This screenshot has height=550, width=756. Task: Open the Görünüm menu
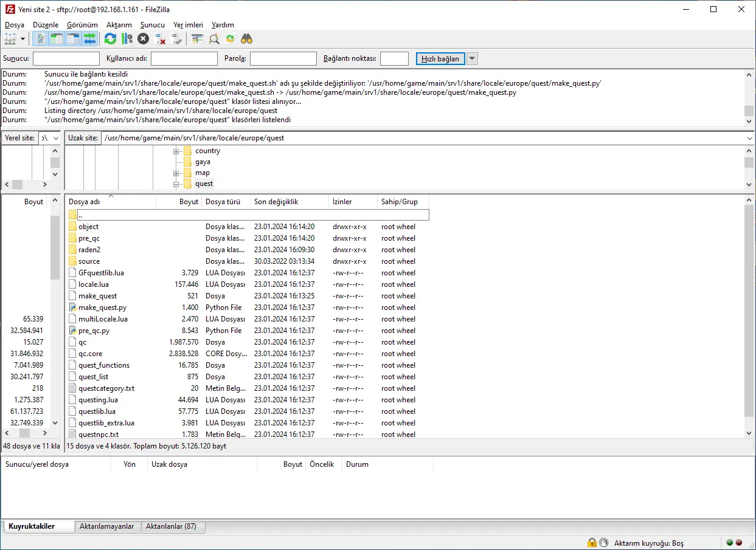[x=82, y=25]
